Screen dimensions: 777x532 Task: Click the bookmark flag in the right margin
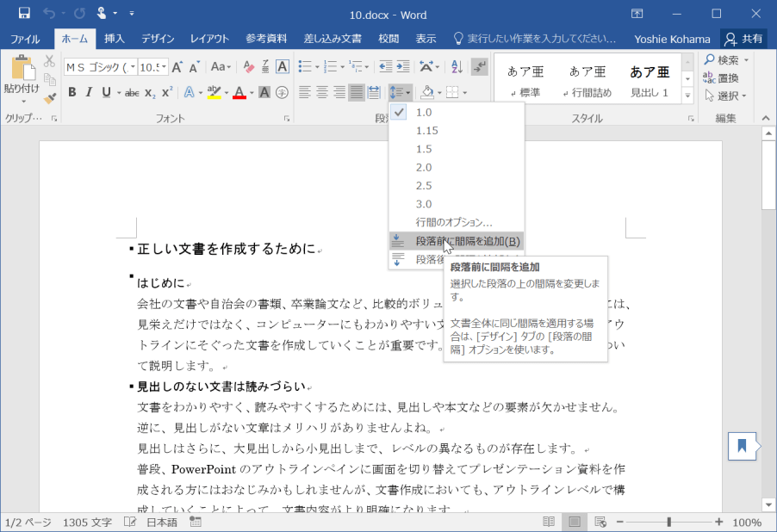742,447
